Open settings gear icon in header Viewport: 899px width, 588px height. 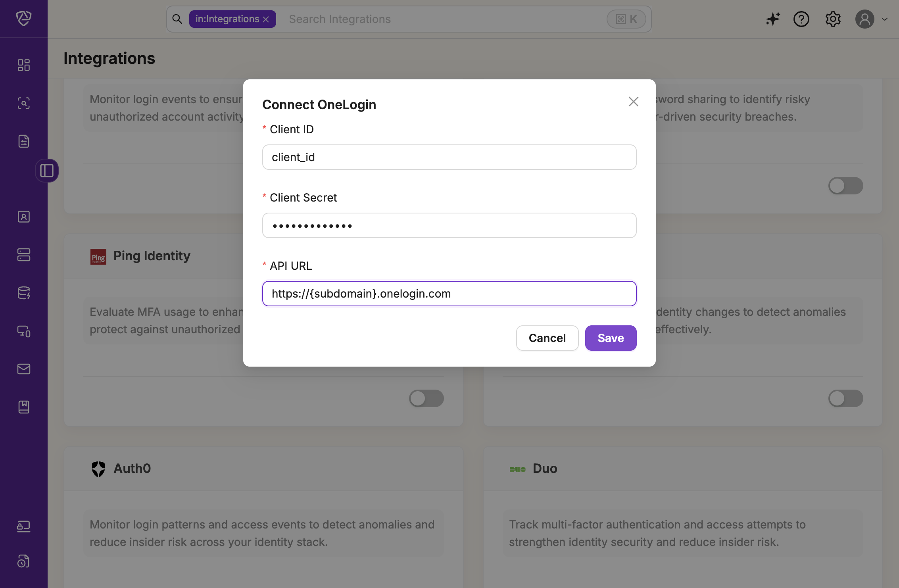pos(833,19)
